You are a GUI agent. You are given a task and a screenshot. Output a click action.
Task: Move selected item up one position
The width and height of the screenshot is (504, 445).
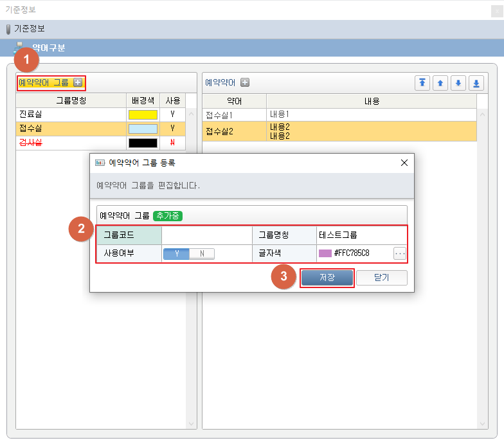coord(440,83)
